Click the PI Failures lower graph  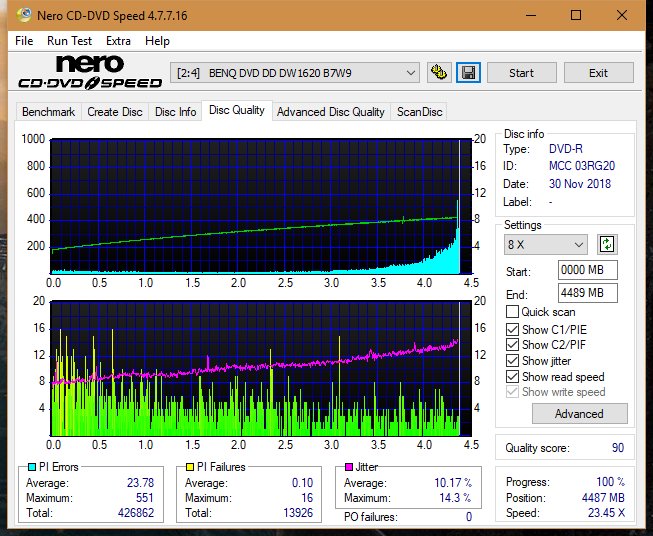(x=261, y=369)
